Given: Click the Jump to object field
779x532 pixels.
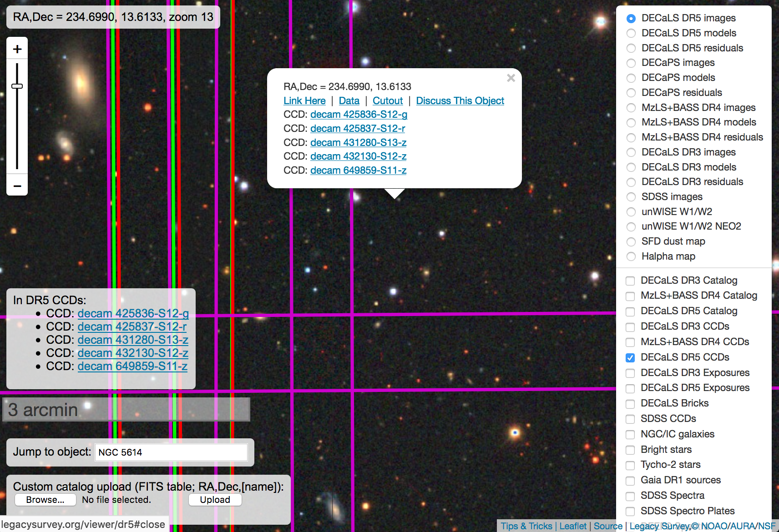Looking at the screenshot, I should coord(171,452).
